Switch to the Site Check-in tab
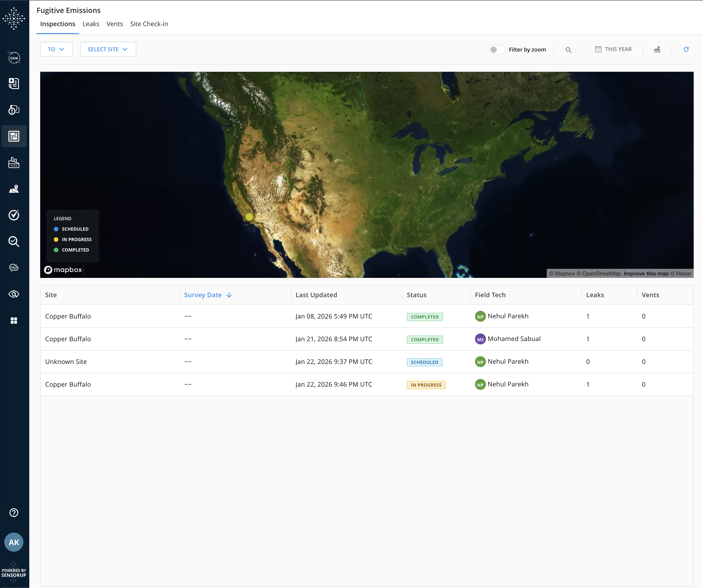 [149, 24]
